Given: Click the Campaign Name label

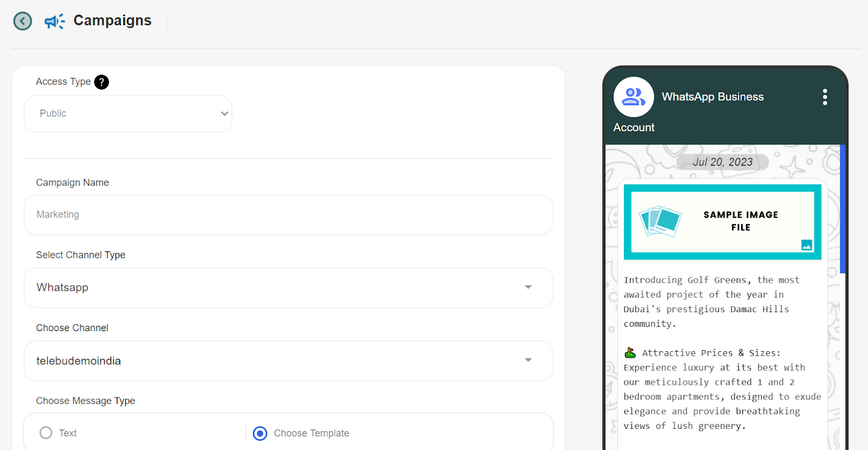Looking at the screenshot, I should point(73,182).
